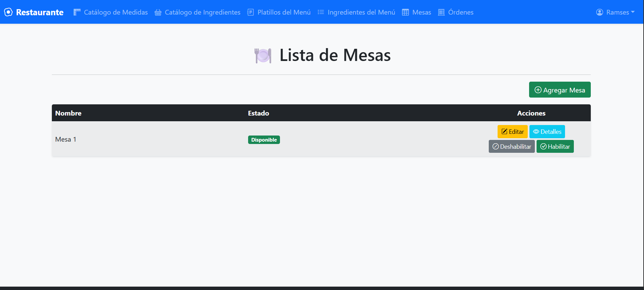Screen dimensions: 644x290
Task: Click the table grid icon beside Mesas
Action: click(405, 13)
